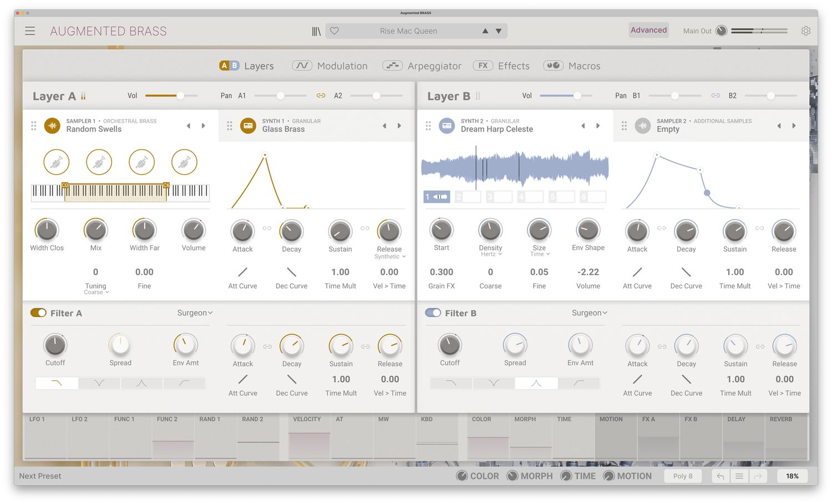Open Filter A Surgeon type dropdown
Image resolution: width=832 pixels, height=504 pixels.
(195, 313)
